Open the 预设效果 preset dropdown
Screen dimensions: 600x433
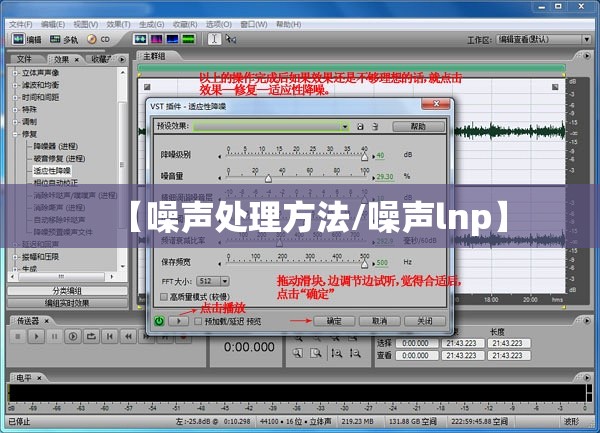pos(345,126)
